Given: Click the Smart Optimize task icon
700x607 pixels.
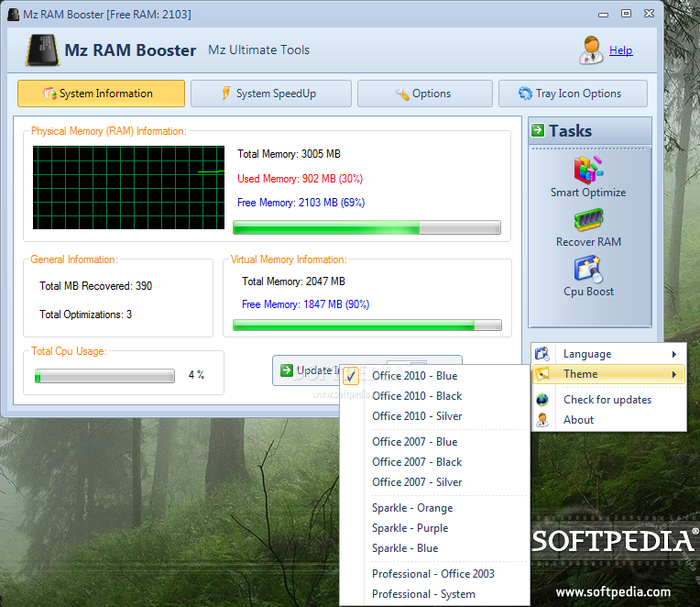Looking at the screenshot, I should tap(588, 170).
